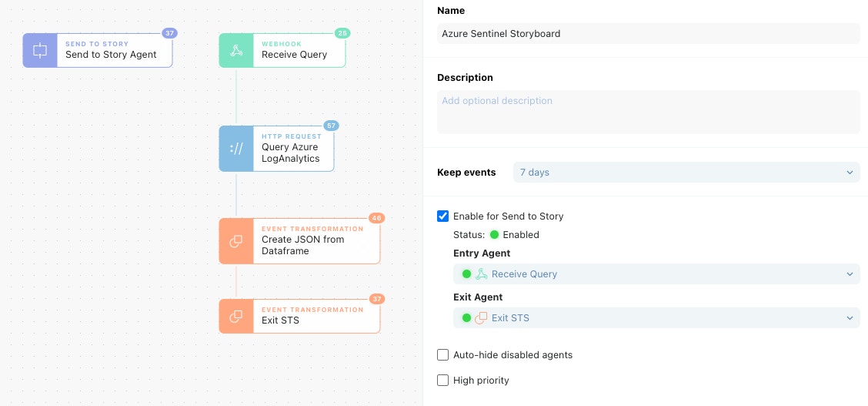Select the Query Azure LogAnalytics node label
This screenshot has width=868, height=406.
[x=290, y=153]
